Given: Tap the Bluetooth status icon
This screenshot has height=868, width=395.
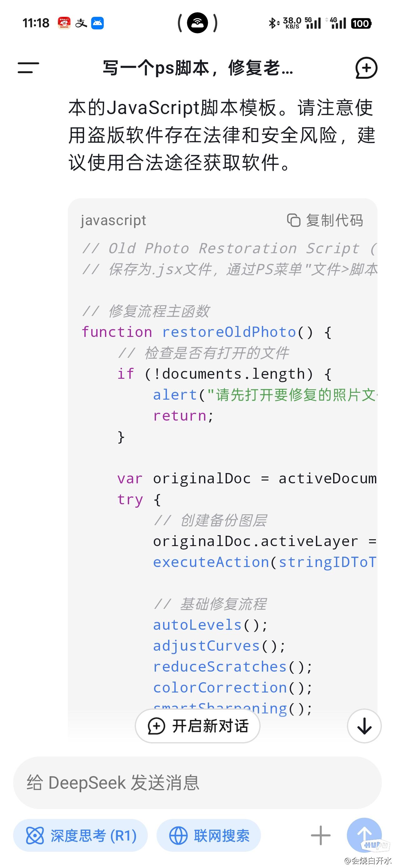Looking at the screenshot, I should (x=273, y=23).
